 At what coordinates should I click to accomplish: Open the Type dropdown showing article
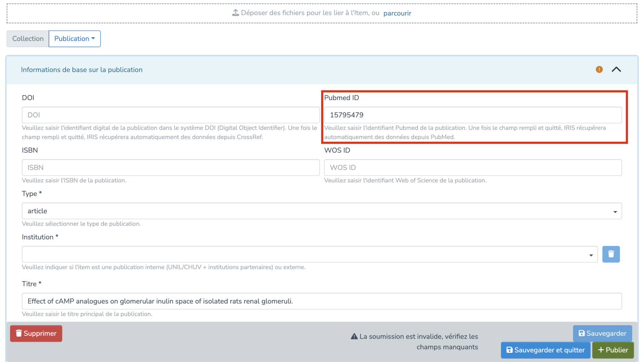[x=322, y=211]
